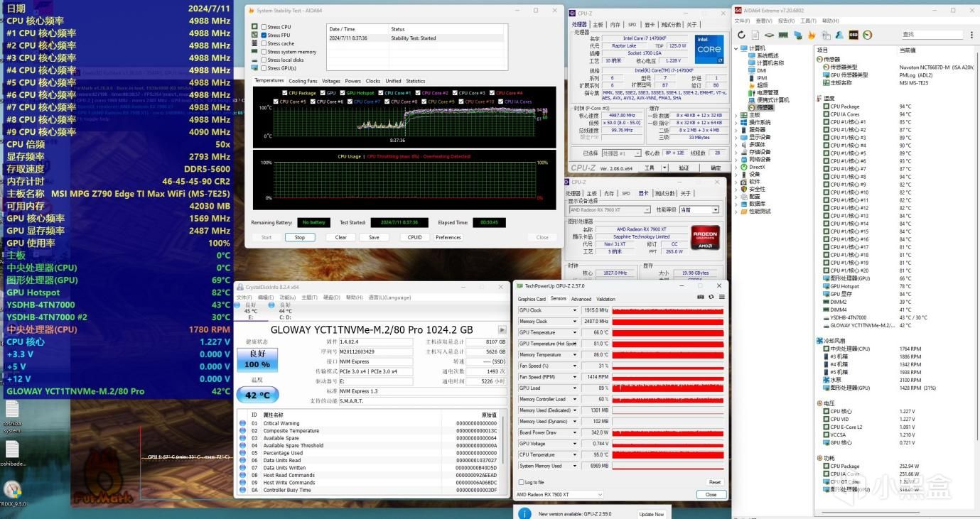Image resolution: width=980 pixels, height=519 pixels.
Task: Click the AIDA64 network computers toolbar icon
Action: click(797, 35)
